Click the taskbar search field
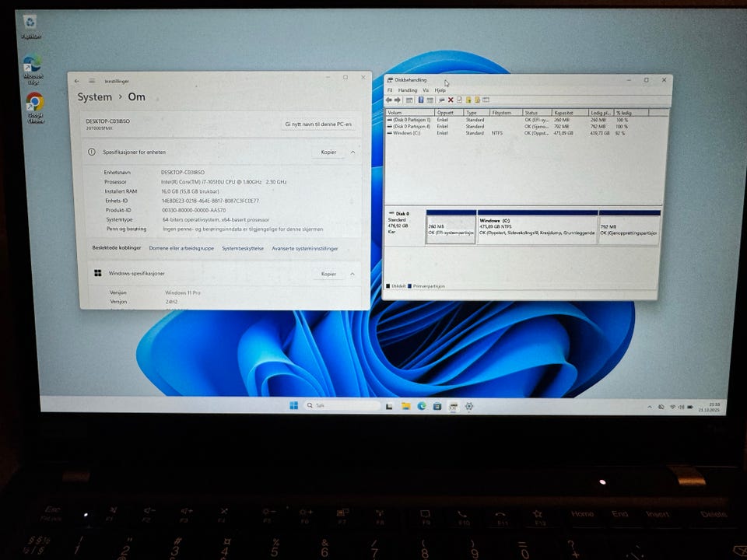The width and height of the screenshot is (747, 560). tap(342, 406)
